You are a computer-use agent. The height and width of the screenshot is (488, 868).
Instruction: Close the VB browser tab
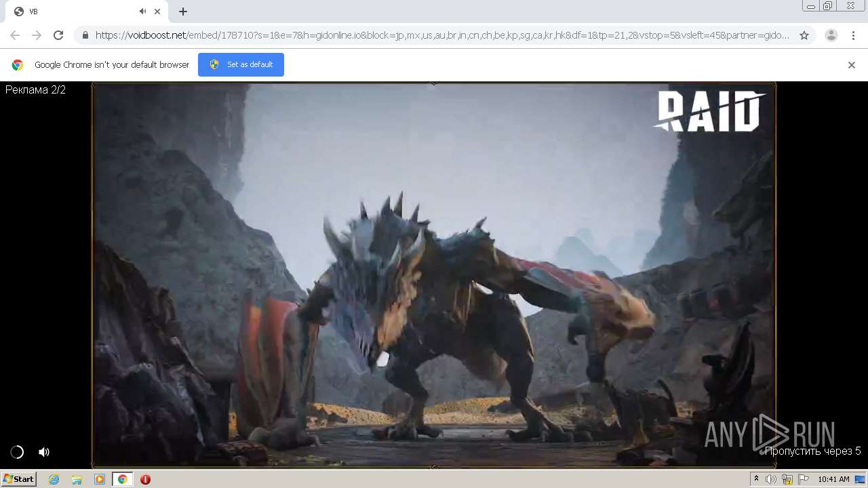coord(157,12)
